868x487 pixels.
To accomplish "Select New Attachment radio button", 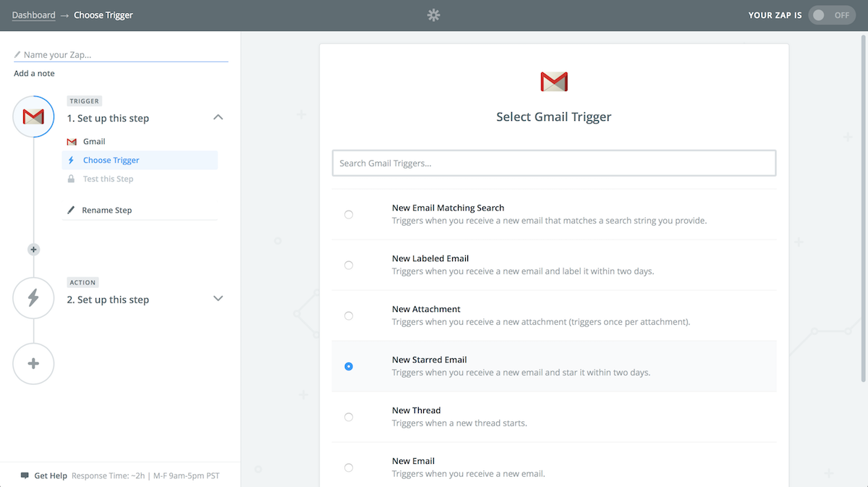I will point(349,316).
